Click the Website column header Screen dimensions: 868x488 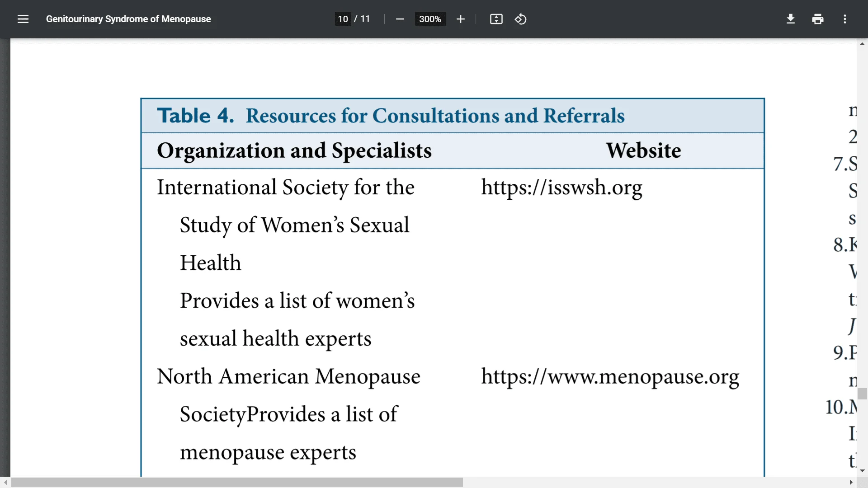coord(643,150)
